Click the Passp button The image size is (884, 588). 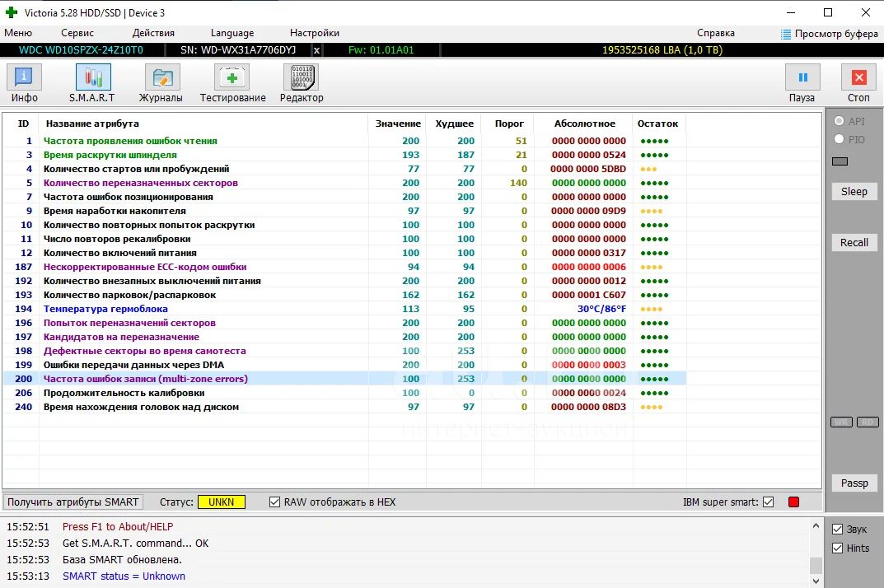tap(854, 483)
